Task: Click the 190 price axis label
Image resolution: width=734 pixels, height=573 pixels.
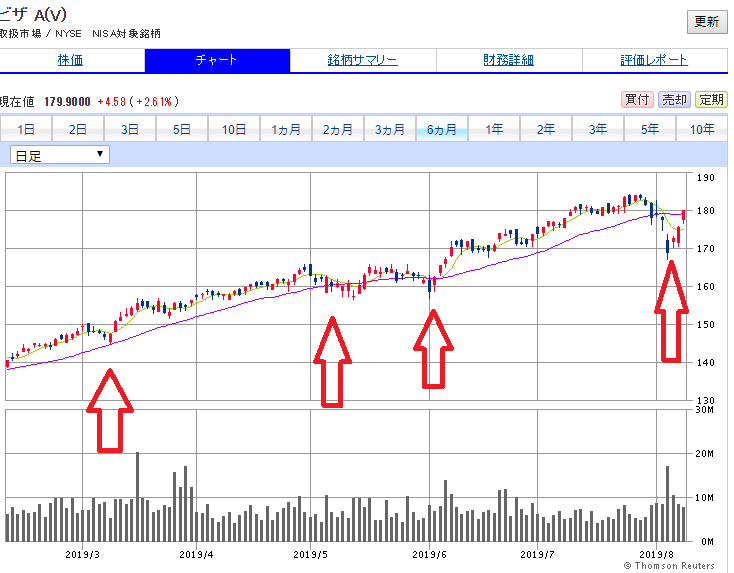Action: 705,178
